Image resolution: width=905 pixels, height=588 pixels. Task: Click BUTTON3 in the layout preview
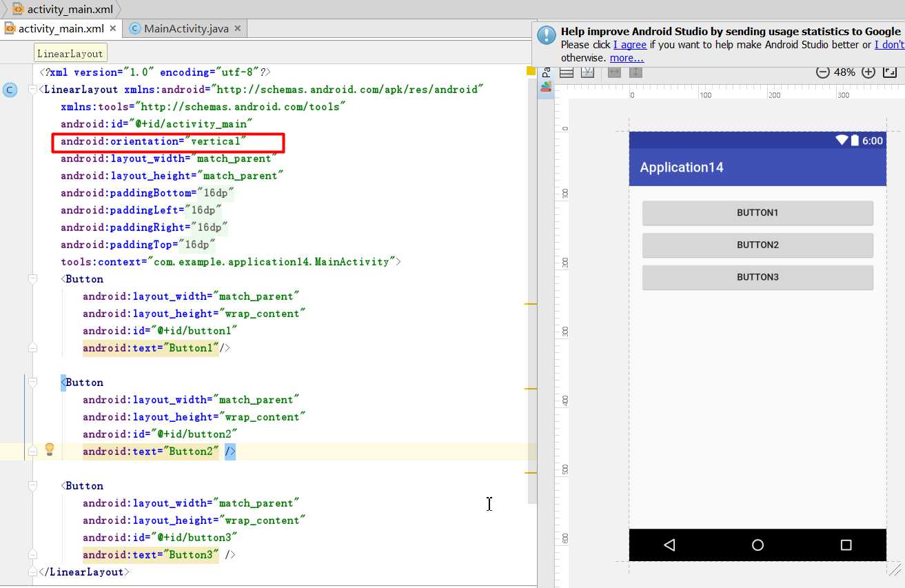pyautogui.click(x=757, y=277)
